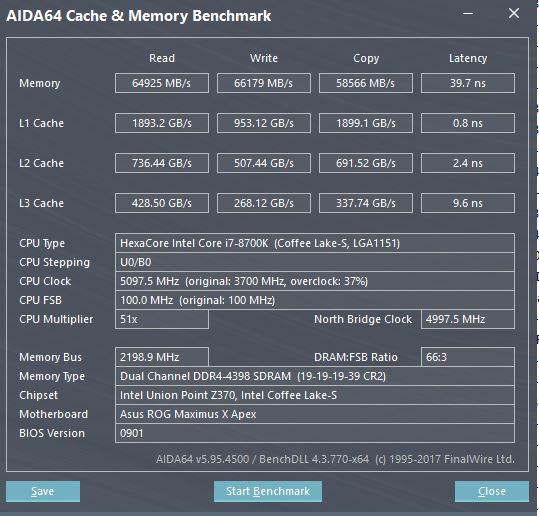Click the North Bridge Clock label
This screenshot has height=516, width=539.
point(363,319)
